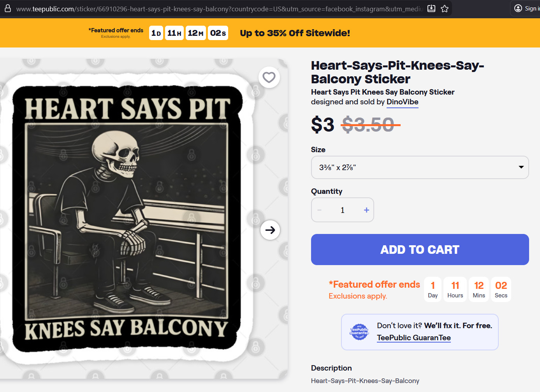Click the browser address bar URL
The image size is (540, 392).
pos(218,9)
